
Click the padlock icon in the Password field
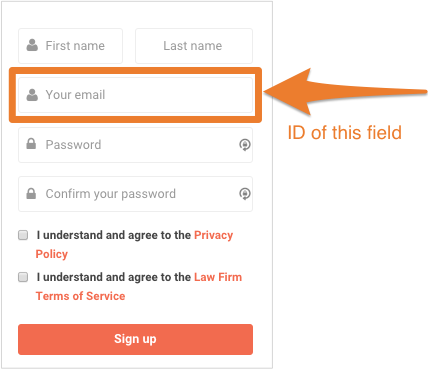click(x=31, y=144)
